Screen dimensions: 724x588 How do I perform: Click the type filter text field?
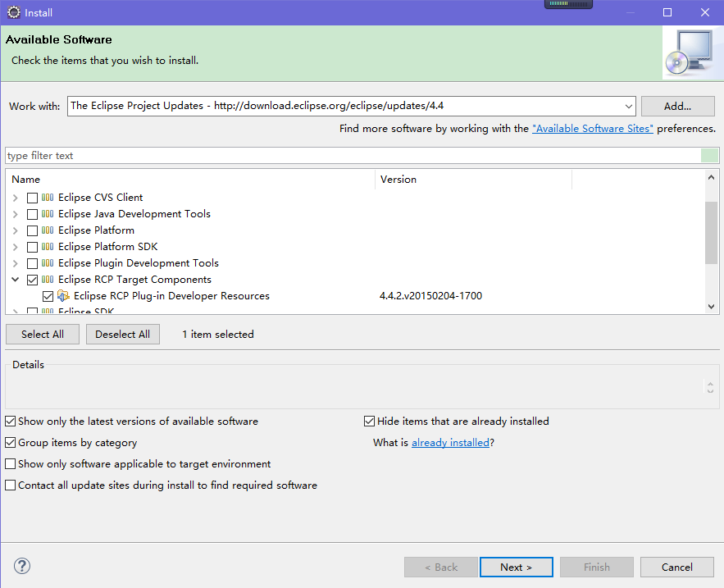point(353,156)
